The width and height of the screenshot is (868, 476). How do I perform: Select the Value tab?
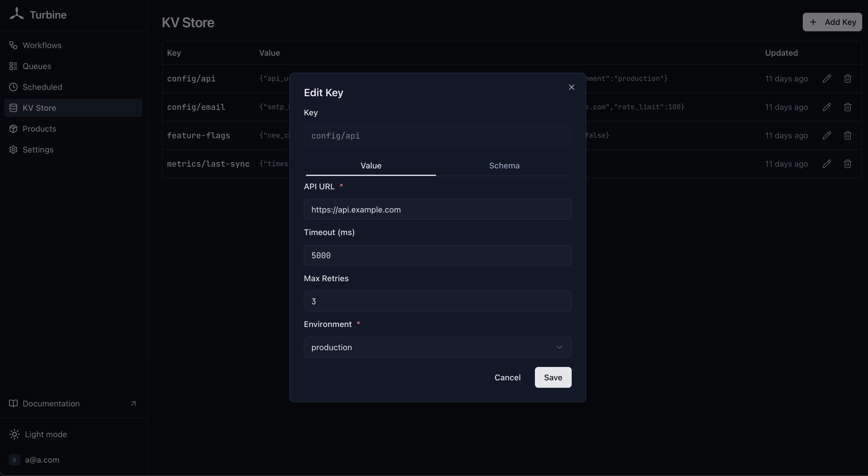point(371,166)
